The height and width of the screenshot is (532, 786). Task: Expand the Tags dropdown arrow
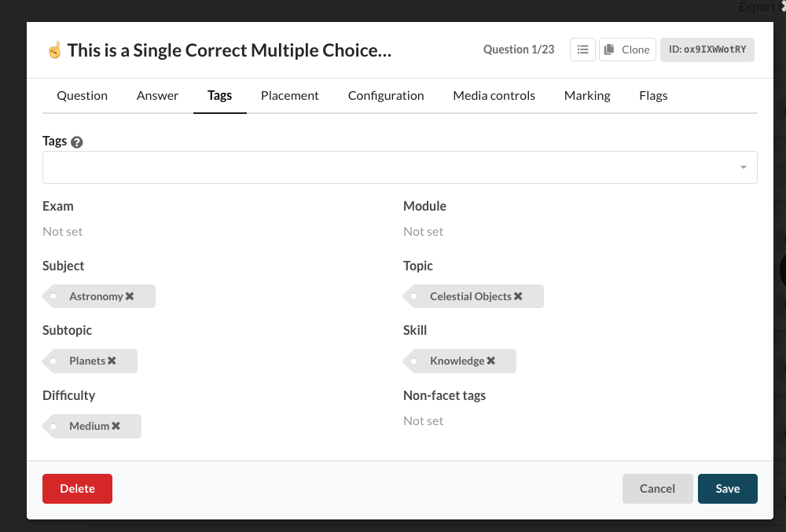pos(743,167)
